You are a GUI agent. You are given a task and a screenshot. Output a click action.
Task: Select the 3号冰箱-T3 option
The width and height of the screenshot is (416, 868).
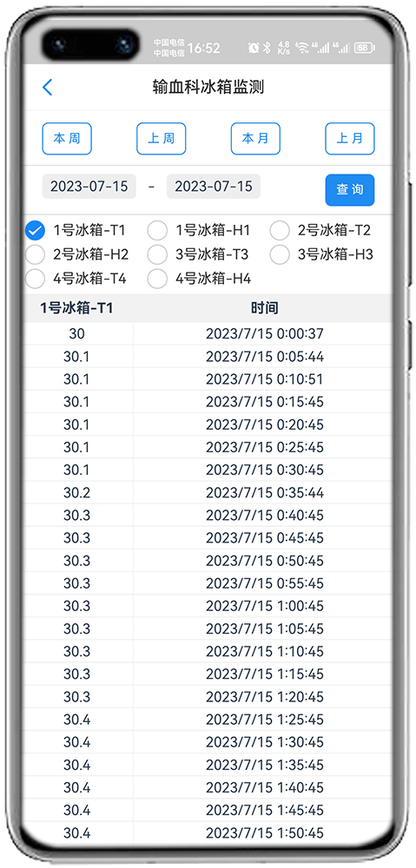coord(157,254)
